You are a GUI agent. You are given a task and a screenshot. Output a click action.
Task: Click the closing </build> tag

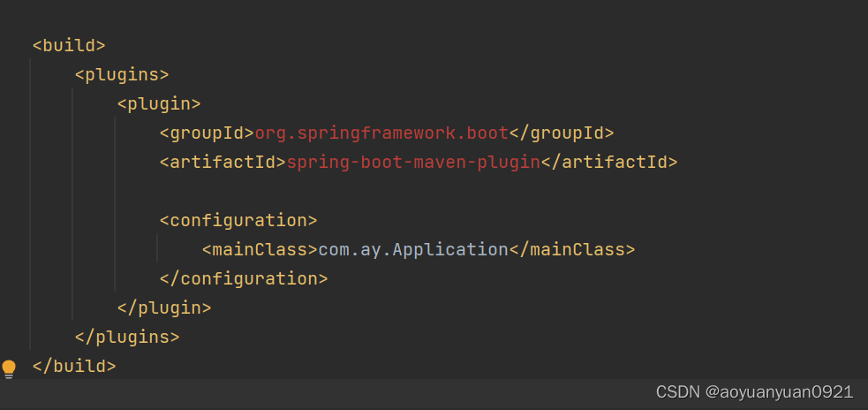click(x=74, y=366)
